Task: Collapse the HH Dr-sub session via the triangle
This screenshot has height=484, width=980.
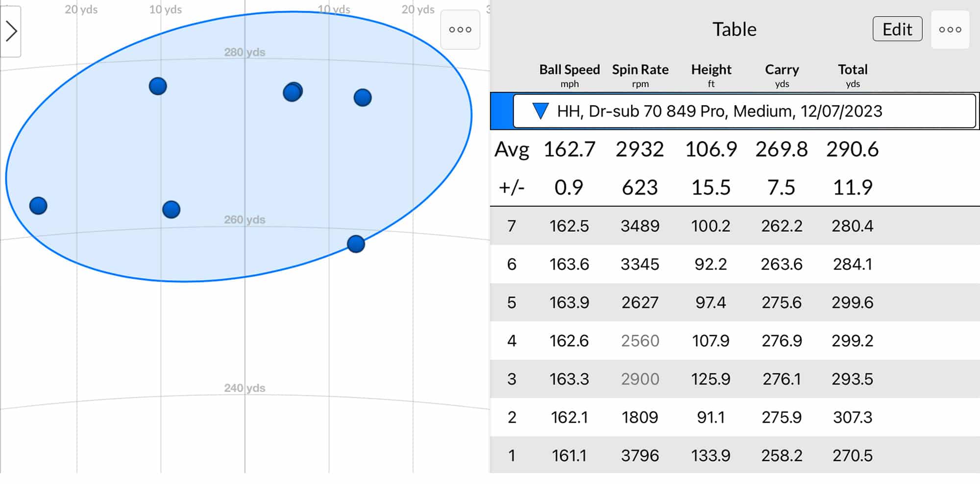Action: (x=540, y=111)
